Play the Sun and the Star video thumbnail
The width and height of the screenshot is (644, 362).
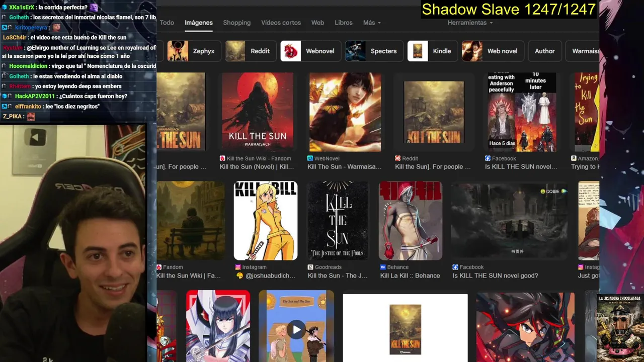296,330
